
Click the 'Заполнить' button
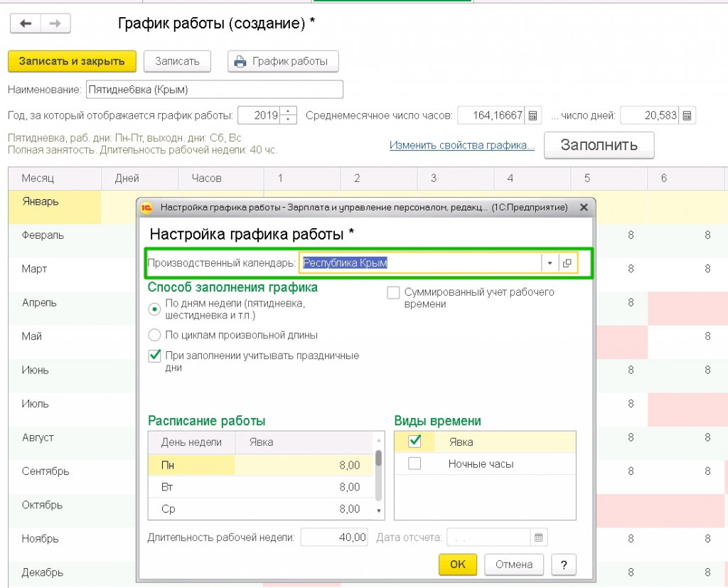[x=599, y=145]
